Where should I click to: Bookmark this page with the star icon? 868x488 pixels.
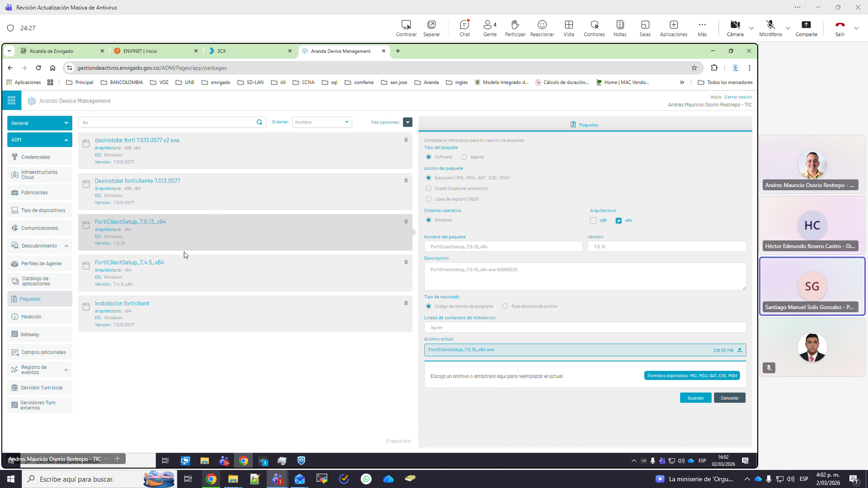(694, 68)
